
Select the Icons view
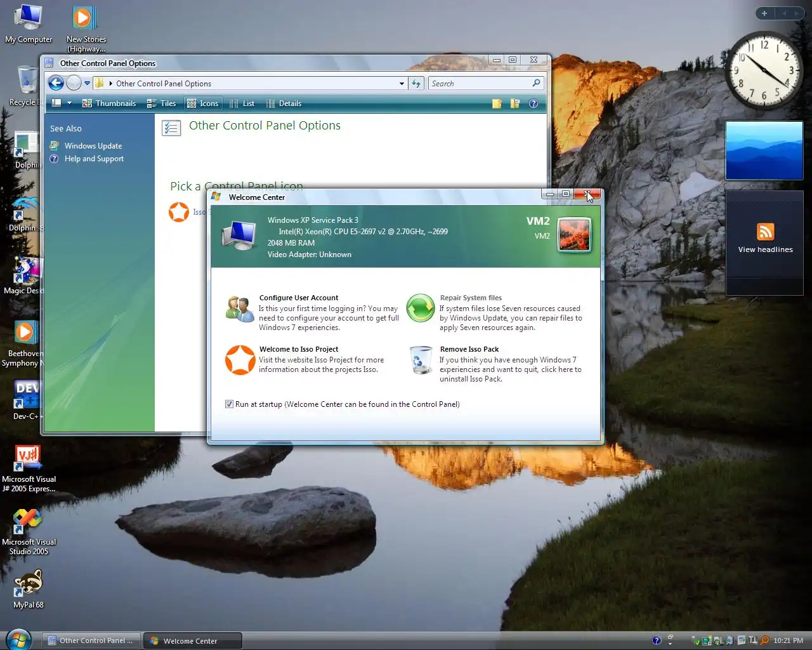coord(202,103)
